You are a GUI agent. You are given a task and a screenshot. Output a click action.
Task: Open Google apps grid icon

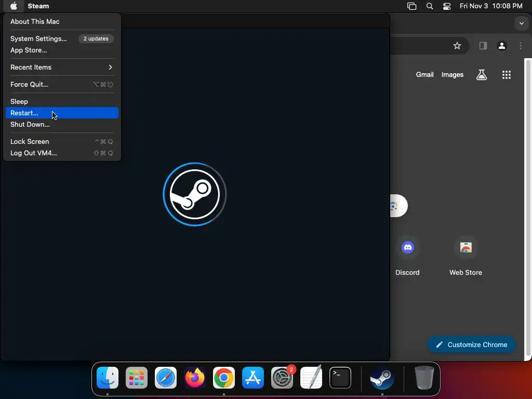[x=506, y=75]
